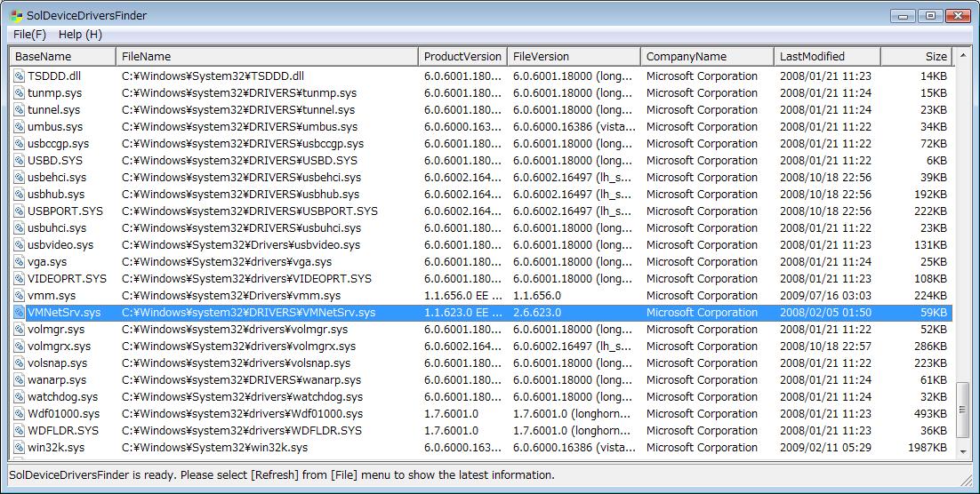Click the file icon for usbehci.sys

coord(19,178)
